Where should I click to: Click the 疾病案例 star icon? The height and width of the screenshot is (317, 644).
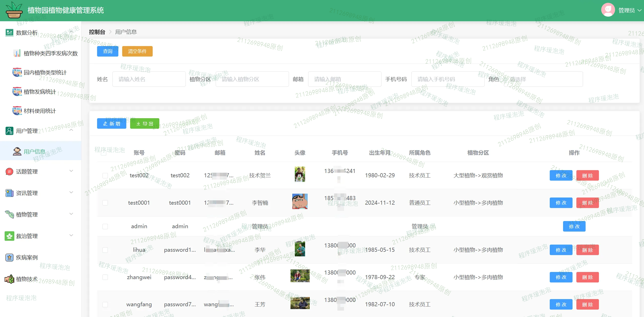[x=9, y=257]
